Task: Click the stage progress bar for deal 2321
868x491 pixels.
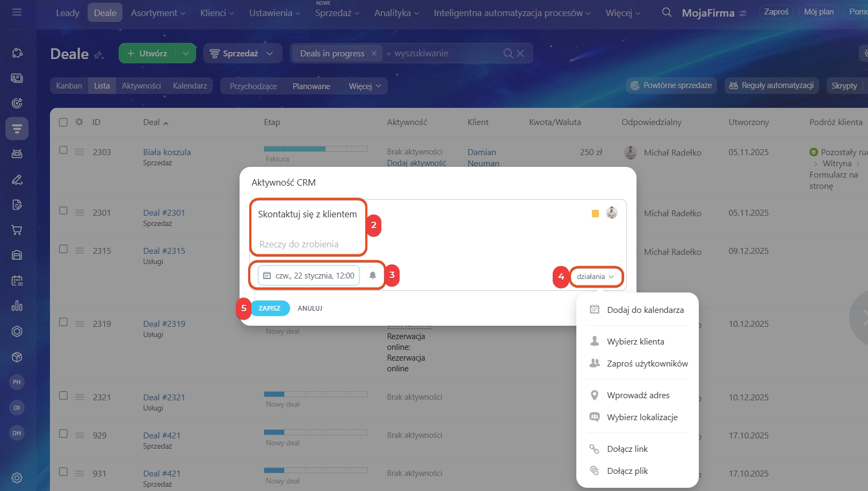Action: [x=316, y=394]
